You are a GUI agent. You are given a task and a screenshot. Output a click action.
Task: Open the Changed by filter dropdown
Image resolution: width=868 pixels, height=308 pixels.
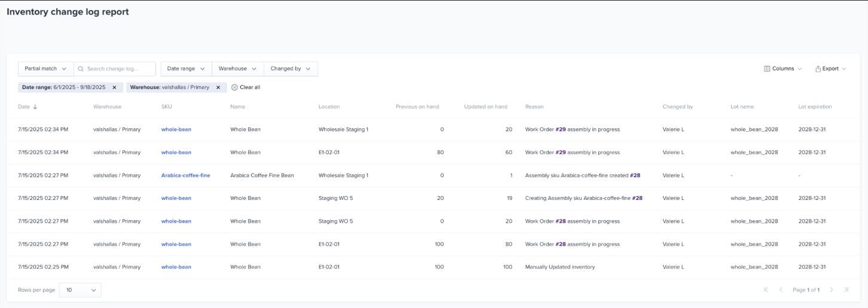(291, 69)
